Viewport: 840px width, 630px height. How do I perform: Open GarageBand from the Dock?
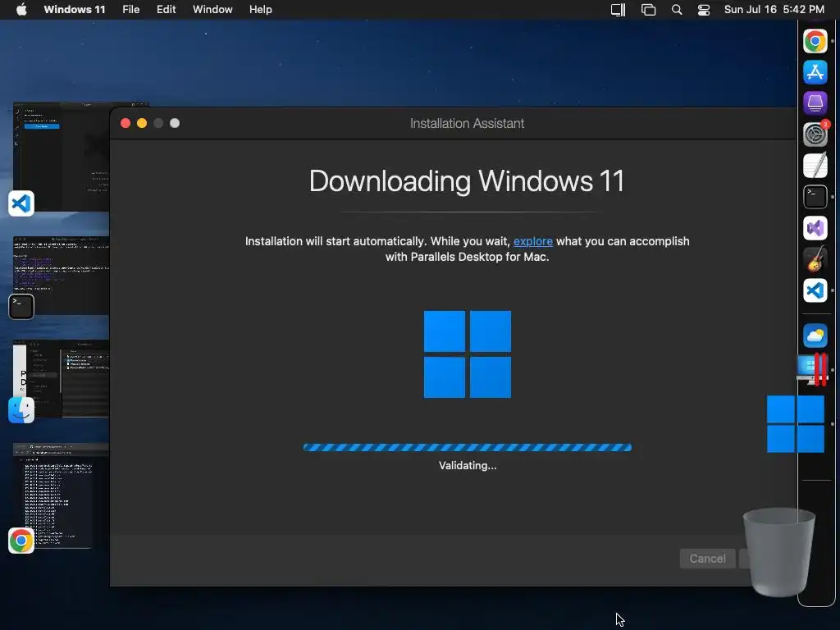click(815, 259)
